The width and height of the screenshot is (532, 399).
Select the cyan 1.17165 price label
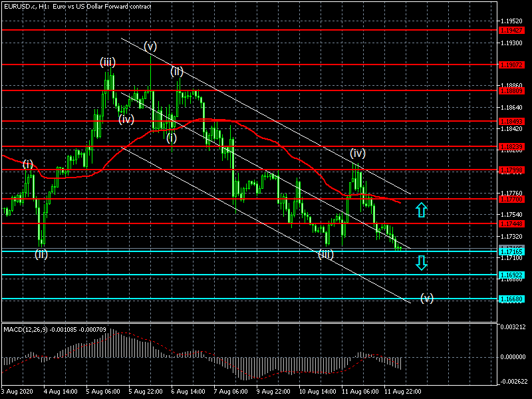(511, 252)
